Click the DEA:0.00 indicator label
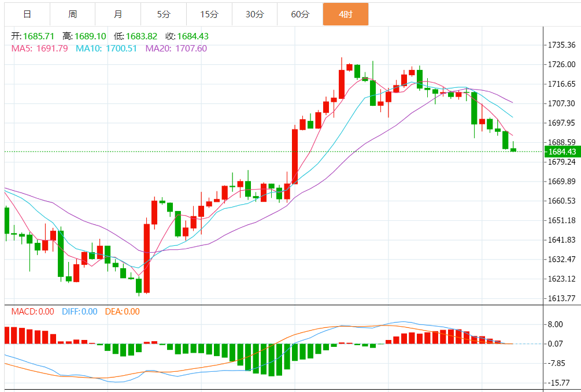 (122, 311)
